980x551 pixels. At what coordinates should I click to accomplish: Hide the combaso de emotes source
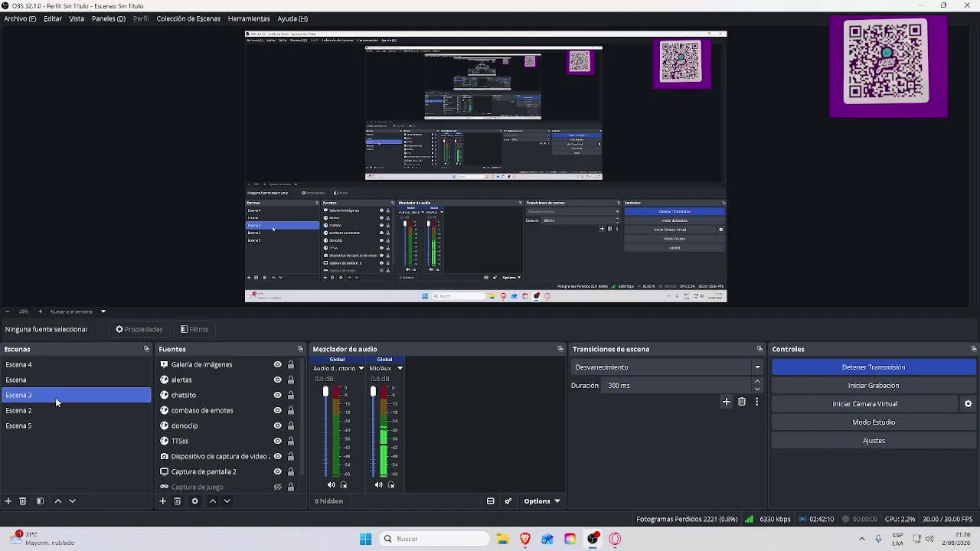[x=278, y=410]
